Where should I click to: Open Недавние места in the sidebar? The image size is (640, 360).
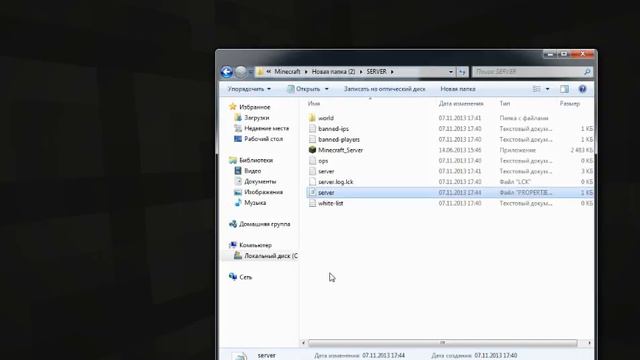point(267,128)
